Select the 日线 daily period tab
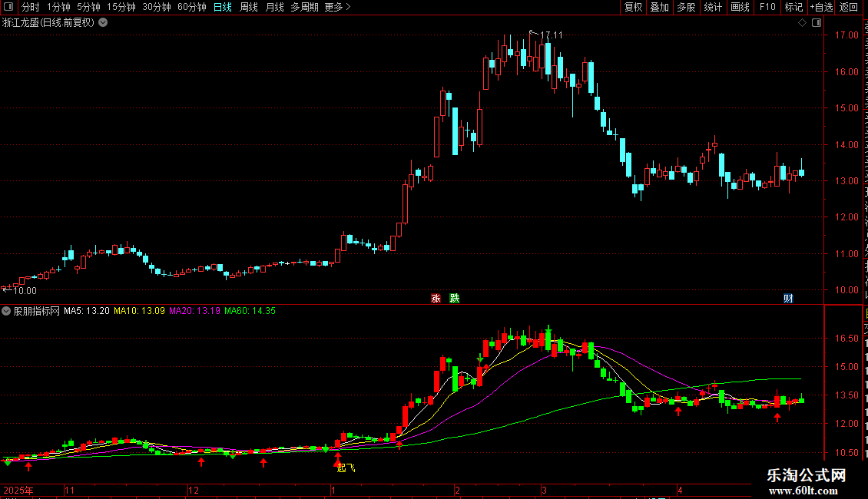The width and height of the screenshot is (868, 499). (x=223, y=7)
